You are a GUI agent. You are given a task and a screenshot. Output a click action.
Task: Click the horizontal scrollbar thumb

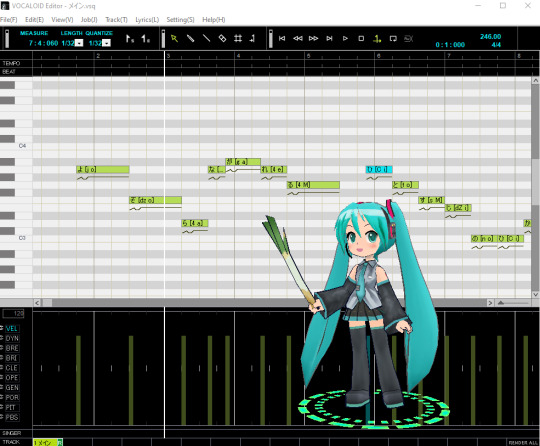[x=47, y=303]
